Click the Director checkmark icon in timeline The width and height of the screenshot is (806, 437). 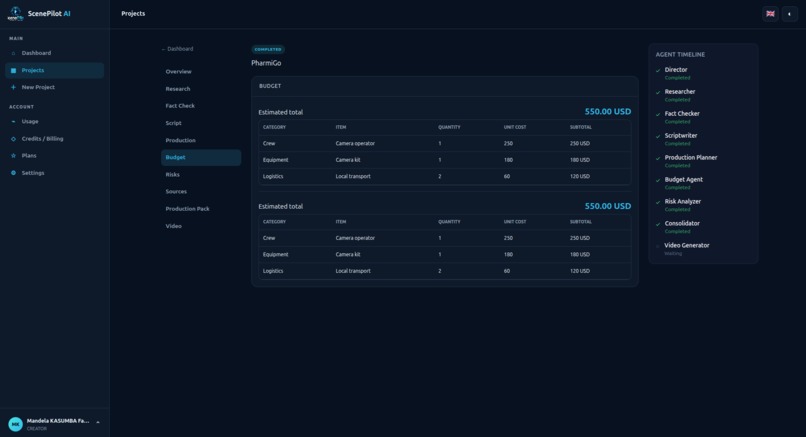point(658,70)
